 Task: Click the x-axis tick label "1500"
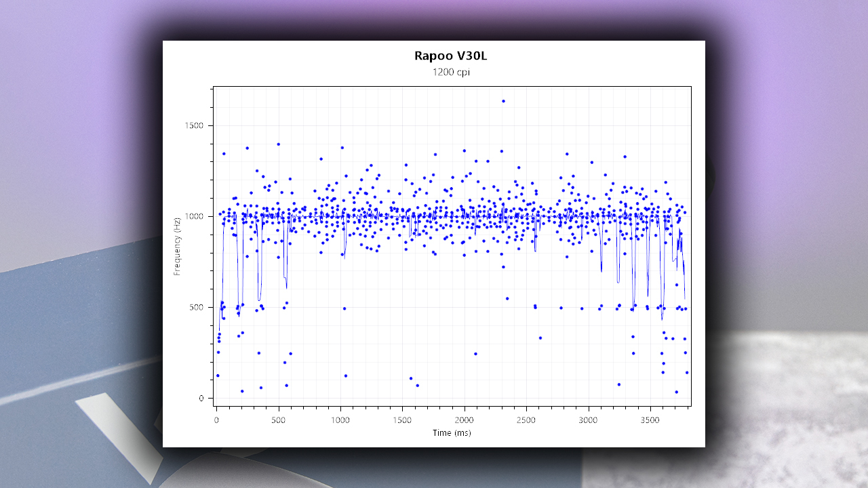coord(402,421)
